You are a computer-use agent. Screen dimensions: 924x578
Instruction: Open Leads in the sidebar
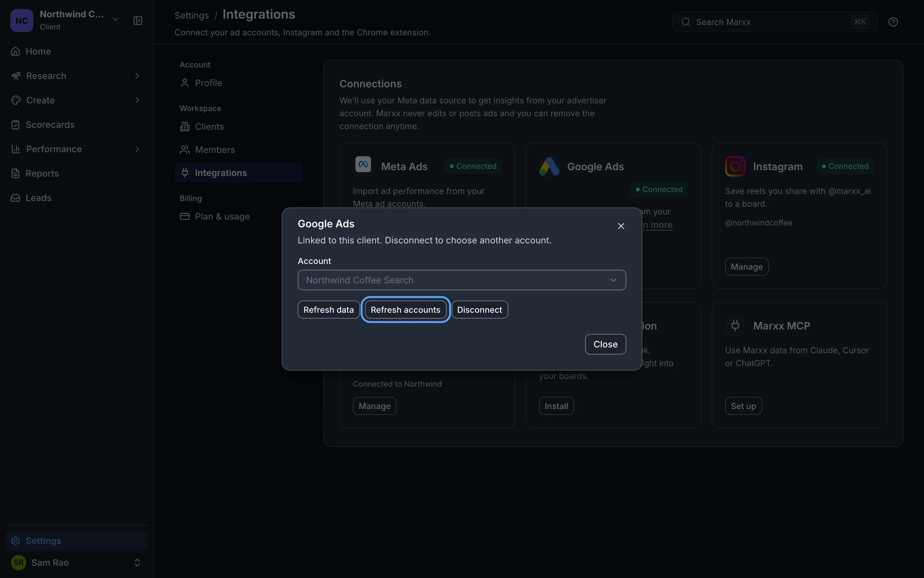point(77,198)
